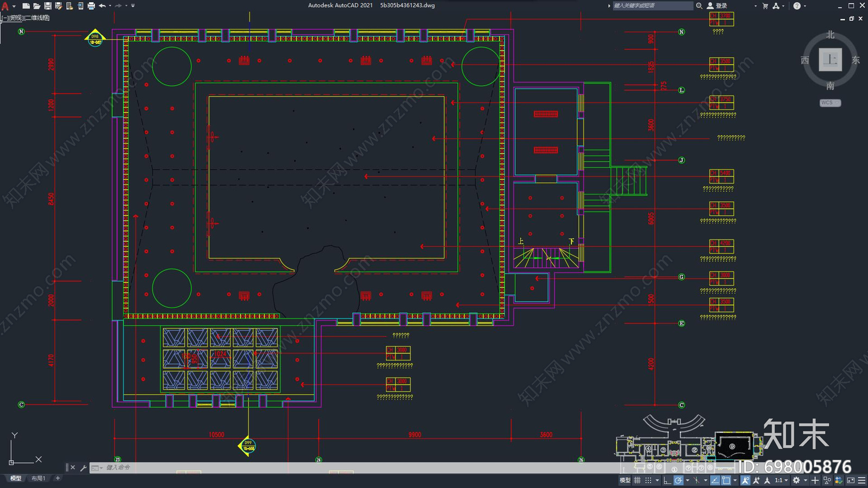The height and width of the screenshot is (488, 868).
Task: Click ViewCube west direction 西
Action: [805, 60]
